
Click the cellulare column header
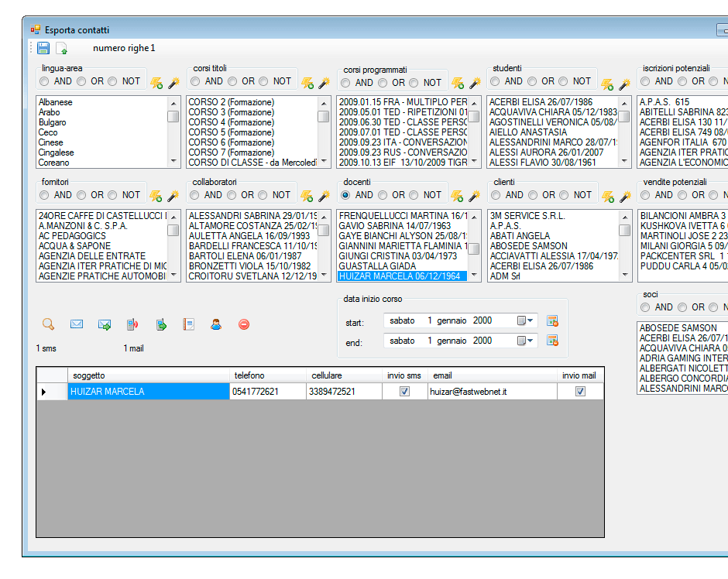pos(344,375)
